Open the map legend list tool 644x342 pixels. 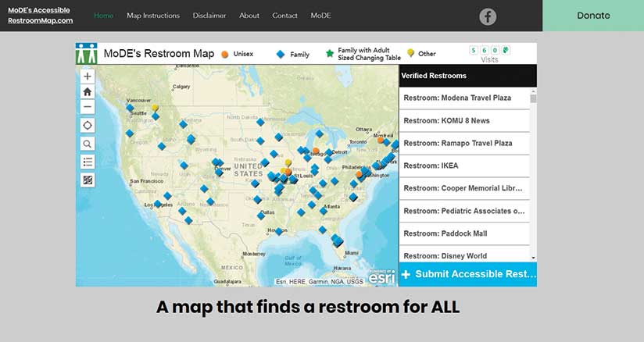click(87, 162)
